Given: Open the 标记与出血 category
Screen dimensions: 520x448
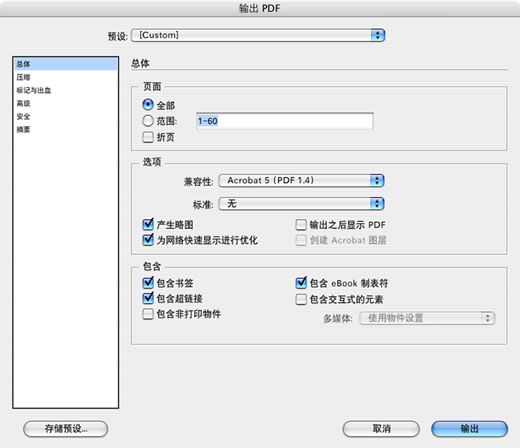Looking at the screenshot, I should [x=66, y=90].
